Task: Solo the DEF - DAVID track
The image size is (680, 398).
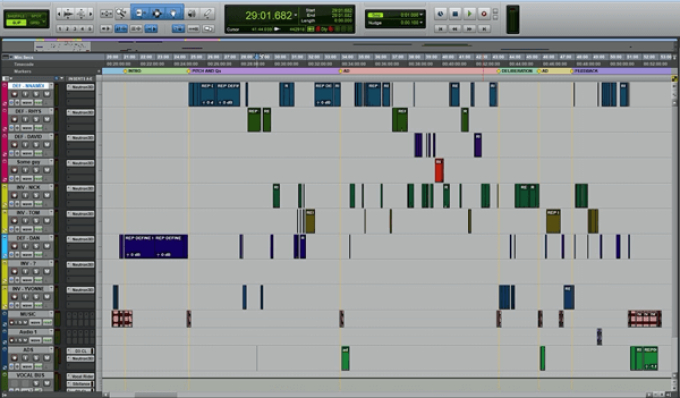Action: [x=36, y=144]
